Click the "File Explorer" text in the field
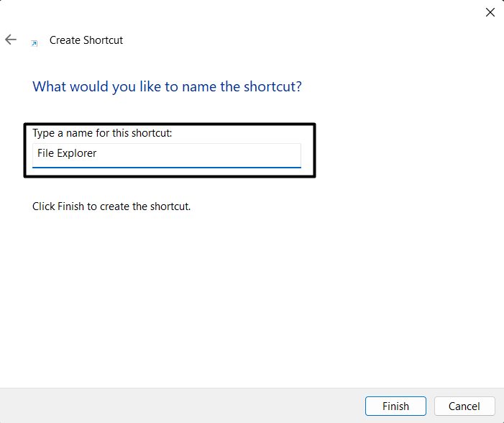The image size is (504, 423). (67, 154)
